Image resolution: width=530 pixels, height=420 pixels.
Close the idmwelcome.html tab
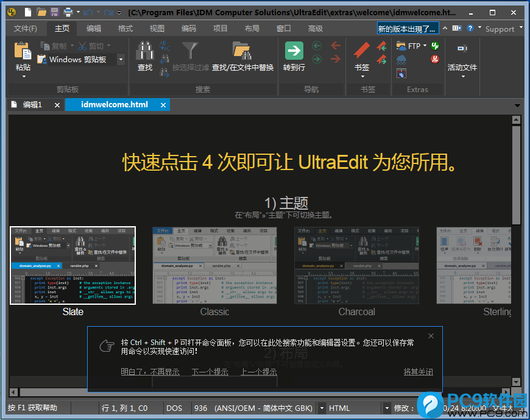coord(163,105)
